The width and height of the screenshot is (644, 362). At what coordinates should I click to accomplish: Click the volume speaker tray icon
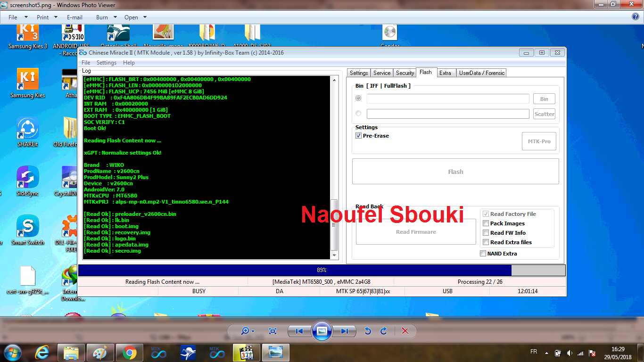click(570, 353)
